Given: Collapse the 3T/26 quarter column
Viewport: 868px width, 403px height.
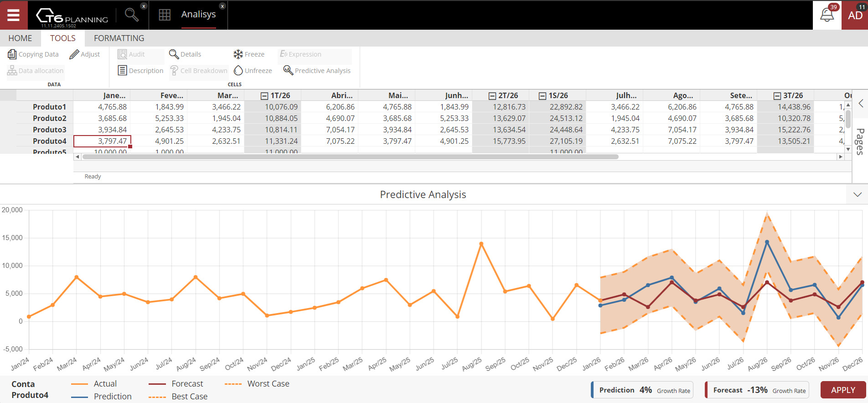Looking at the screenshot, I should point(777,96).
